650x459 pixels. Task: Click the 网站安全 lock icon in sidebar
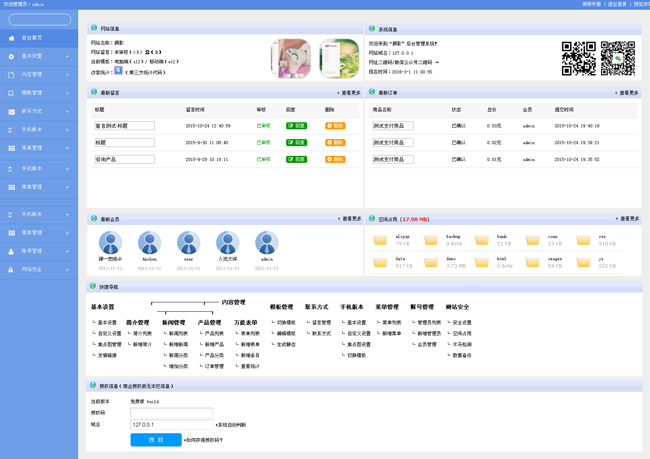click(11, 270)
